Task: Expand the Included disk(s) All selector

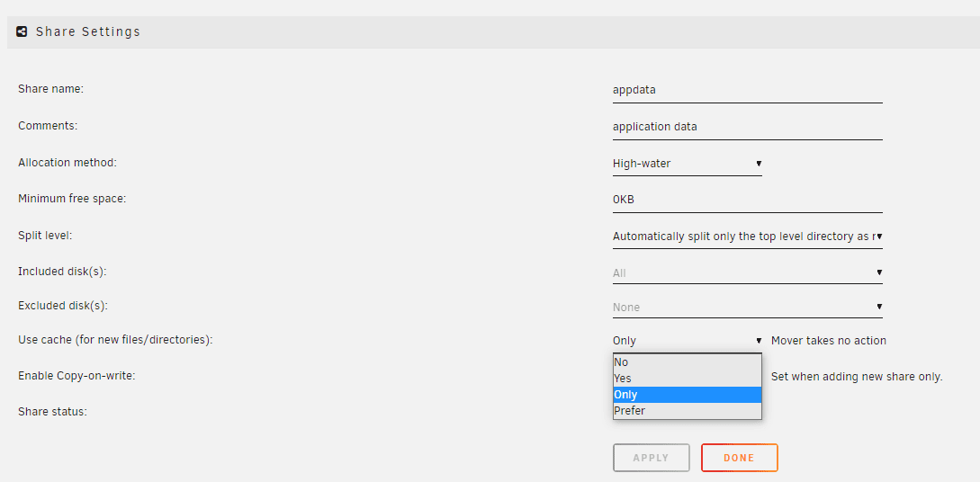Action: tap(748, 272)
